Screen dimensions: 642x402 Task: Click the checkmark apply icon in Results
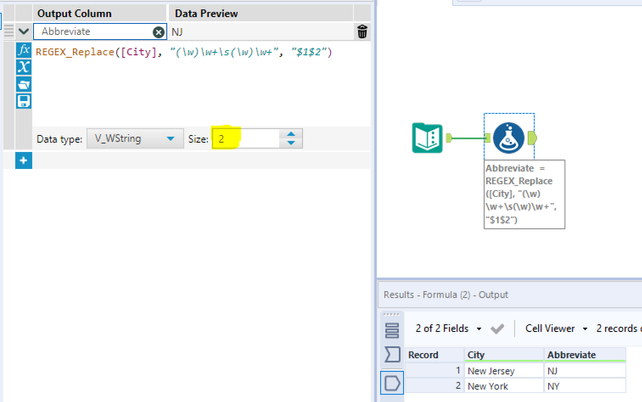(x=497, y=328)
